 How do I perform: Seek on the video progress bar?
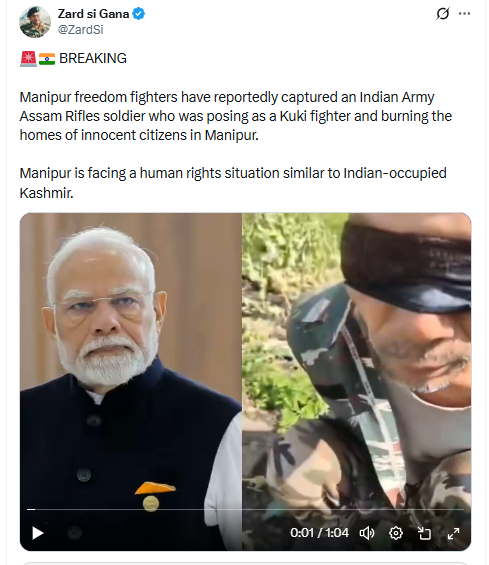click(x=245, y=509)
